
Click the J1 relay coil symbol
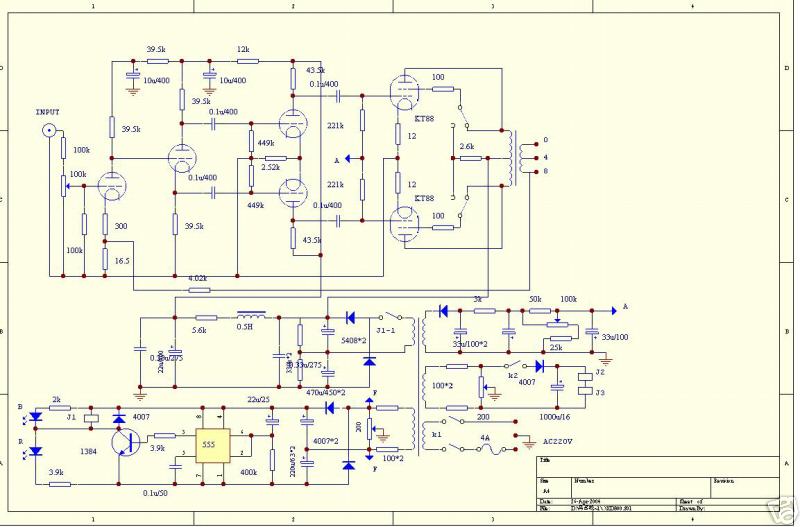[x=91, y=417]
